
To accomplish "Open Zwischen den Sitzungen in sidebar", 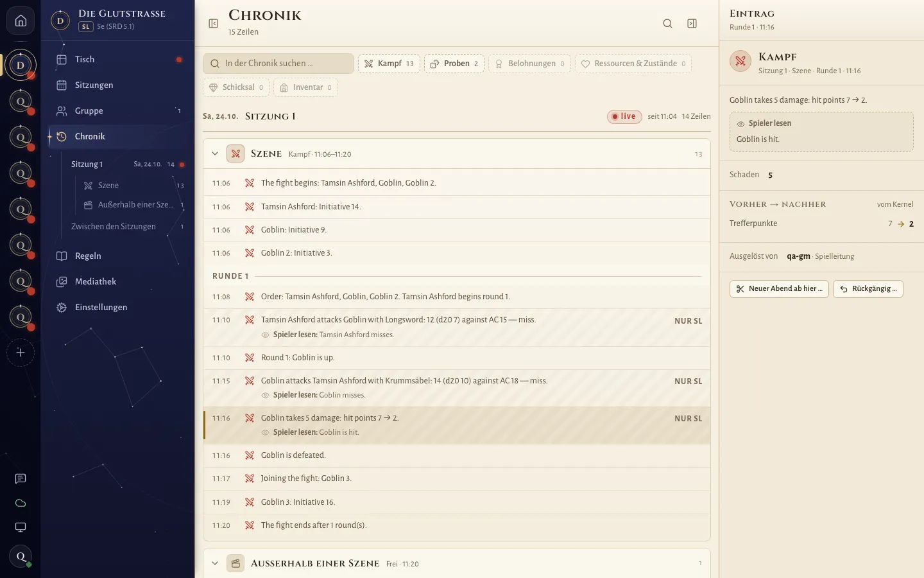I will [x=128, y=227].
